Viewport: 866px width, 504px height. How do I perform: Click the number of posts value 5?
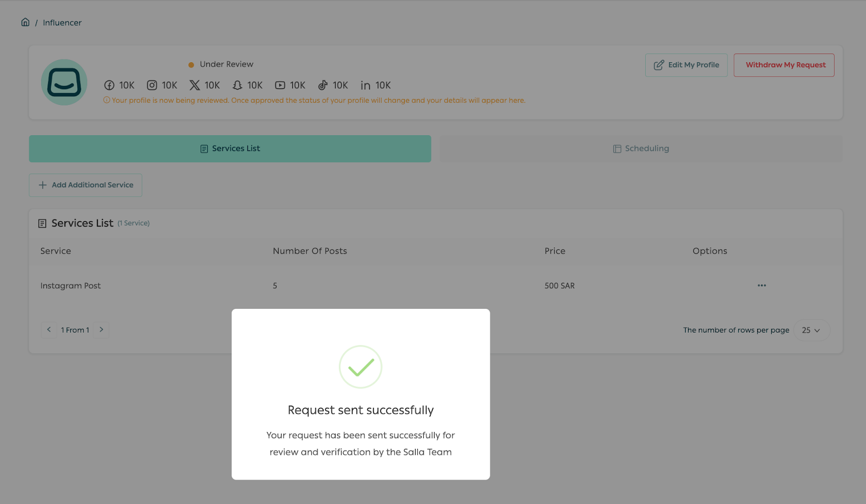[x=275, y=286]
